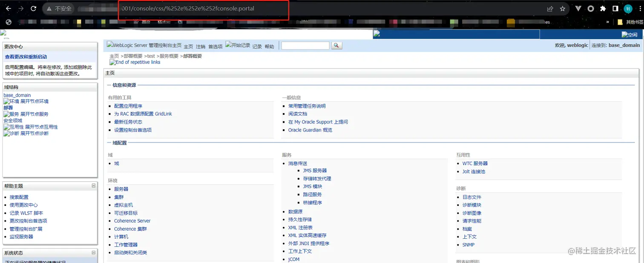Go back with the browser back arrow

(8, 9)
